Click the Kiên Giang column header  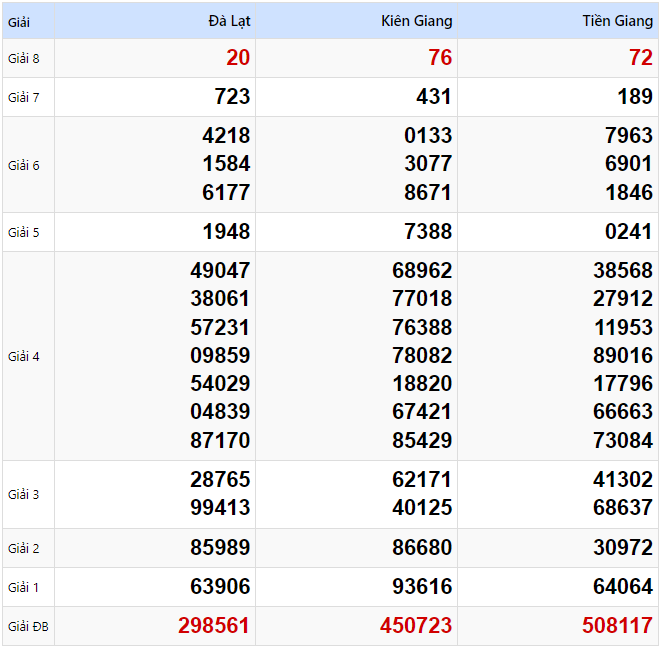417,21
